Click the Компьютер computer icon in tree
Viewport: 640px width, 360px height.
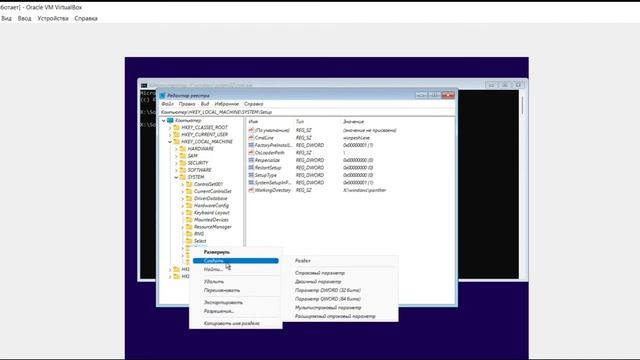pos(170,120)
